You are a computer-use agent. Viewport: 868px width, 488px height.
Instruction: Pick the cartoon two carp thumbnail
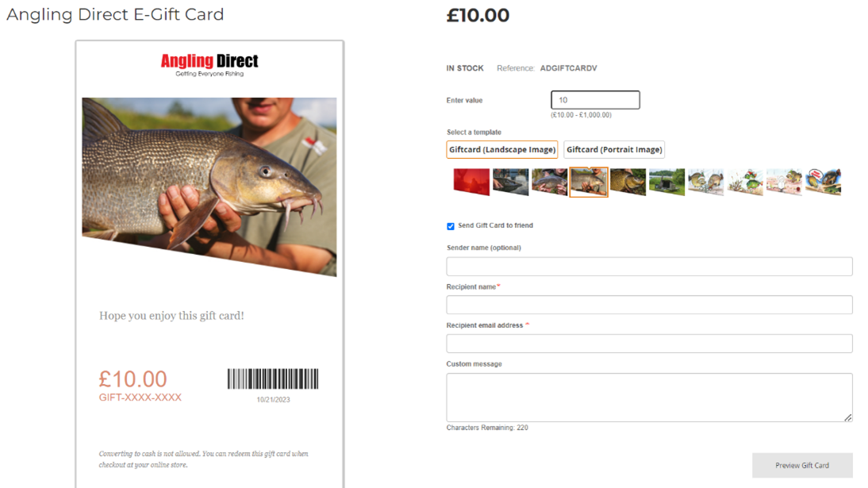pyautogui.click(x=706, y=182)
